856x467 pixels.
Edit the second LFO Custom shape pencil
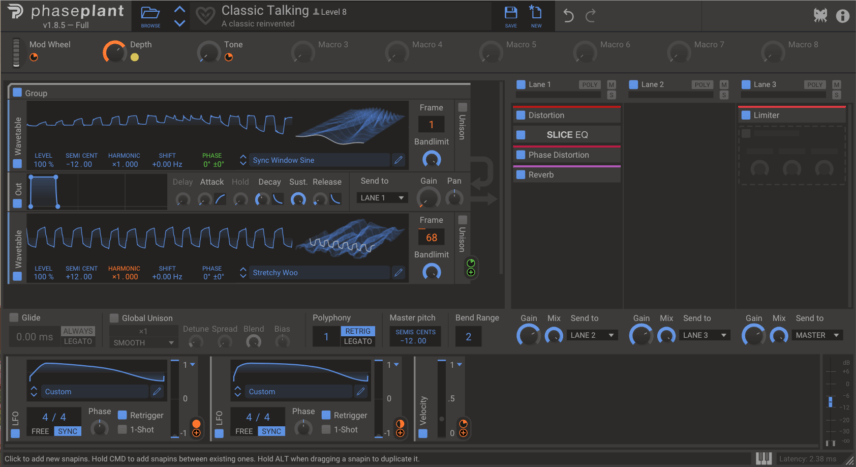click(360, 391)
